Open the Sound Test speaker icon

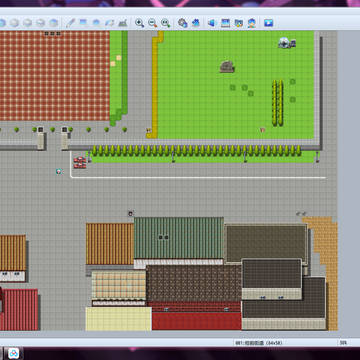[212, 23]
